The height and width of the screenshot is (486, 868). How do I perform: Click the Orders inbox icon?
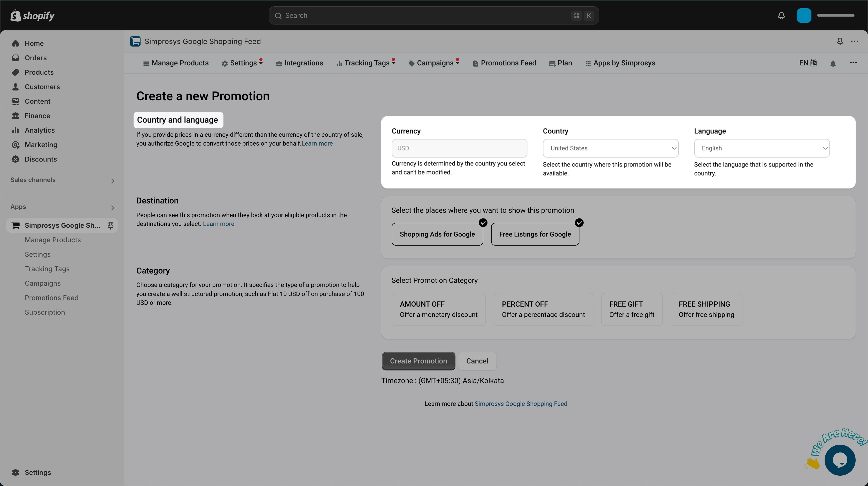pyautogui.click(x=16, y=58)
